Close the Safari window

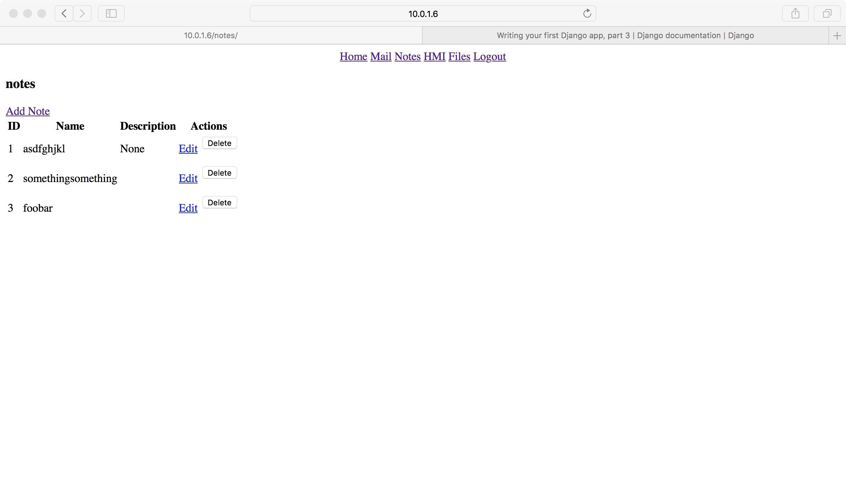(13, 13)
